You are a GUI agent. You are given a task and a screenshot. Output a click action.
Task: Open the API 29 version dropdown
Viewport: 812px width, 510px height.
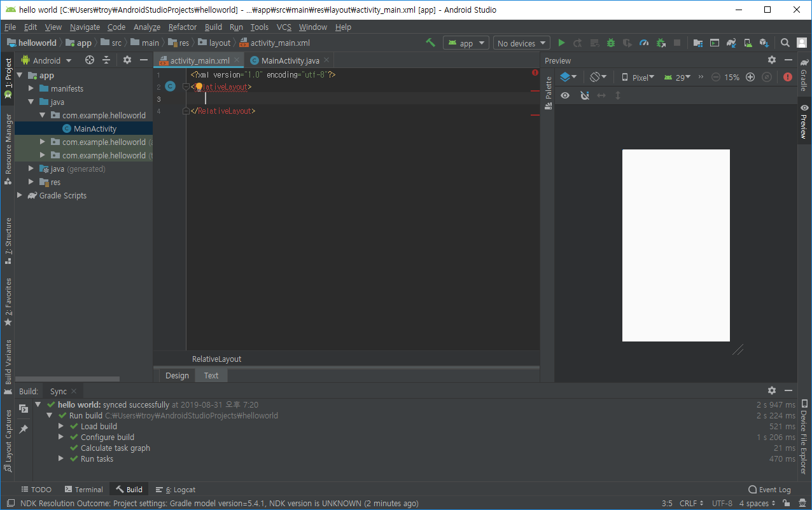[x=677, y=77]
